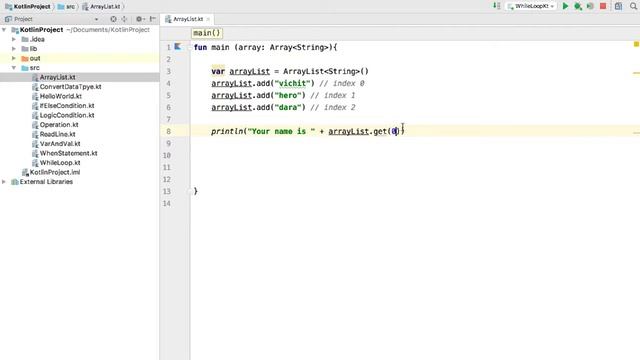The image size is (640, 360).
Task: Click the "vichit" string on line 4
Action: (x=292, y=83)
